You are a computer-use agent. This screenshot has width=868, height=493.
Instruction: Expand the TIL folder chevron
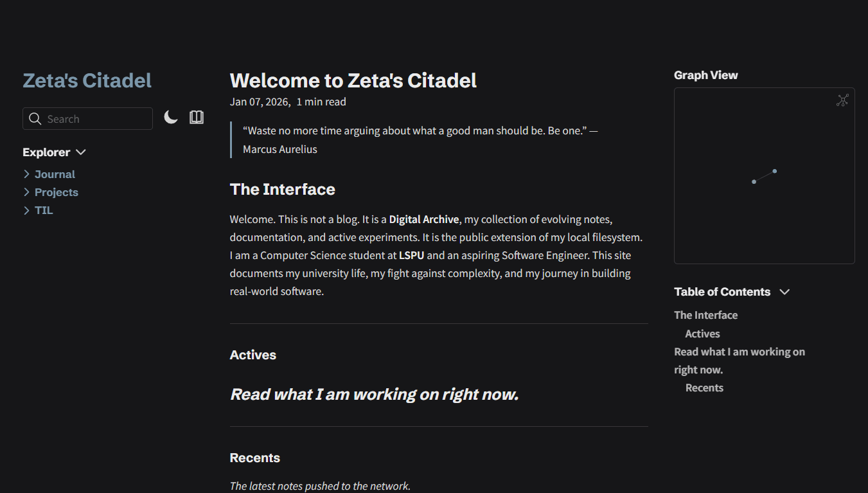pyautogui.click(x=27, y=210)
